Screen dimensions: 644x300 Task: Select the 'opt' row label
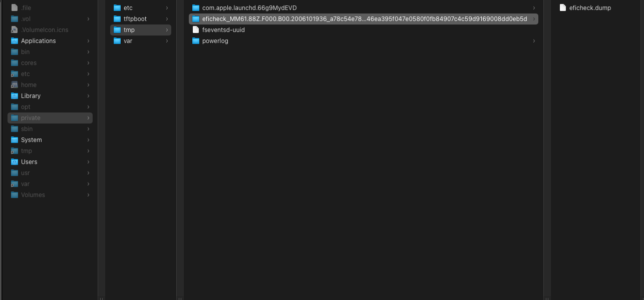(x=26, y=107)
